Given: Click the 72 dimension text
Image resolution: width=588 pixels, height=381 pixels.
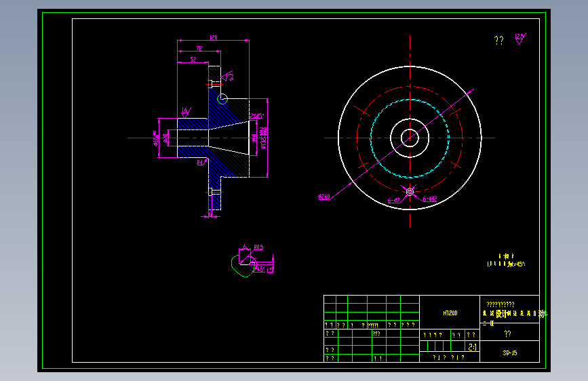Looking at the screenshot, I should tap(199, 48).
